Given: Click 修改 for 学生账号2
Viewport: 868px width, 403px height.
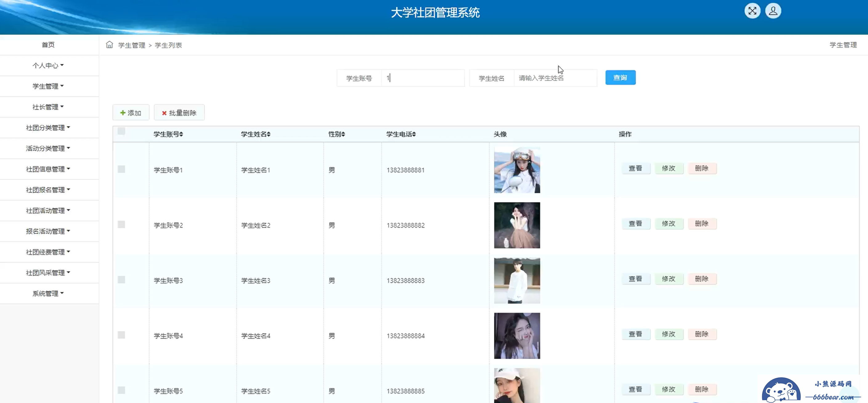Looking at the screenshot, I should tap(669, 224).
